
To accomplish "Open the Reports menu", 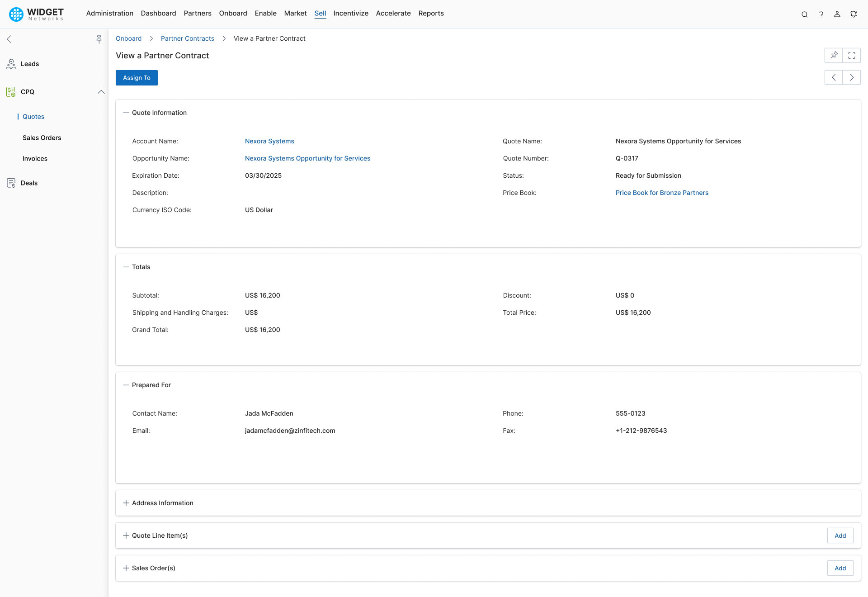I will (x=431, y=13).
